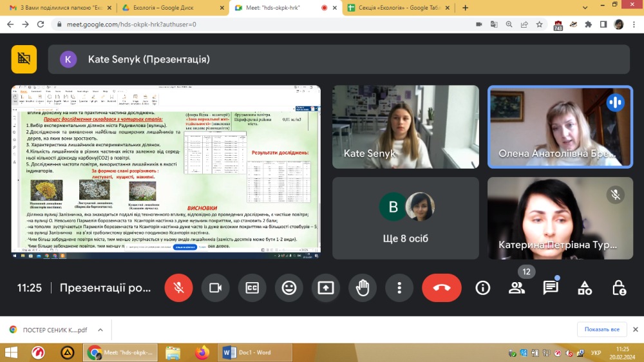Raise your hand in the meeting
The height and width of the screenshot is (362, 644).
[x=363, y=288]
